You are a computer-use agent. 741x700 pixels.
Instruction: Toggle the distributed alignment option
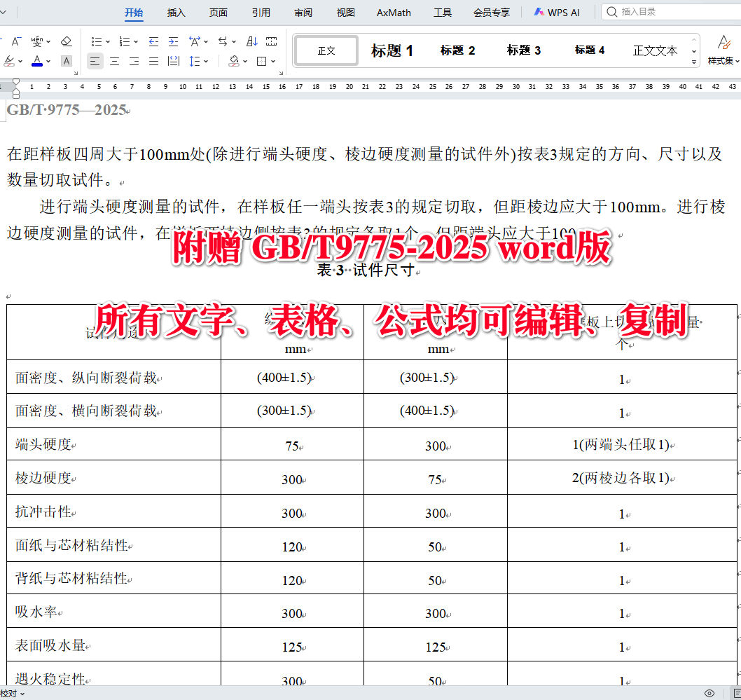[x=173, y=61]
